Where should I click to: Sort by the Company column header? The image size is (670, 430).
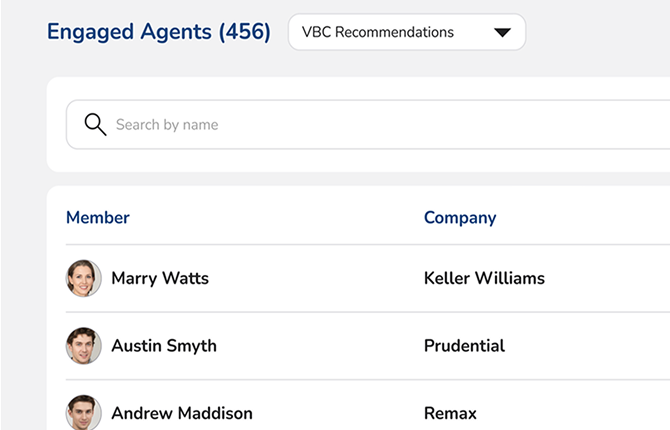(460, 217)
